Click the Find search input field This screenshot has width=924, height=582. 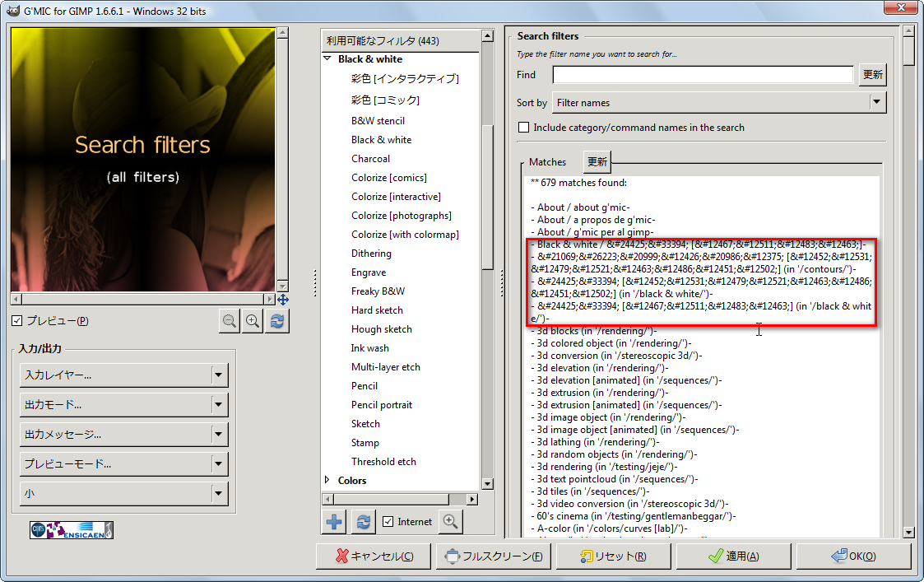[x=703, y=75]
